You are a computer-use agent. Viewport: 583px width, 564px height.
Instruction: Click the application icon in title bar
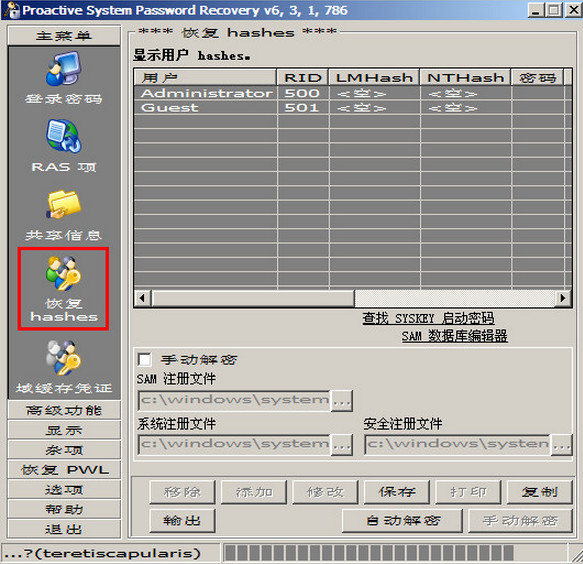tap(11, 10)
